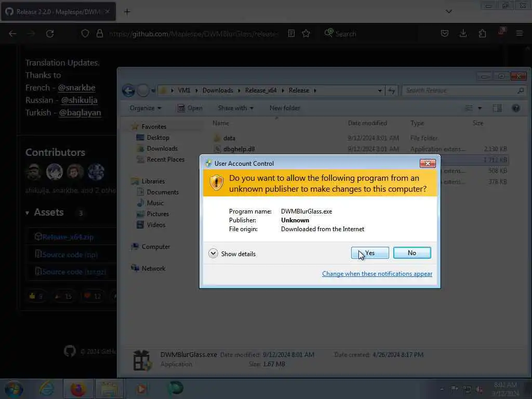Open the view options dropdown arrow
Screen dimensions: 532x399
tap(480, 108)
